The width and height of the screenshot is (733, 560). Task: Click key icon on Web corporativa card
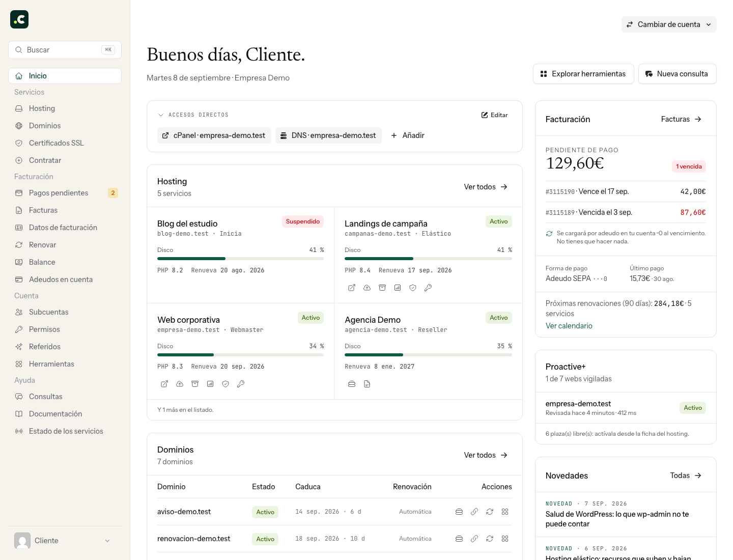(241, 384)
